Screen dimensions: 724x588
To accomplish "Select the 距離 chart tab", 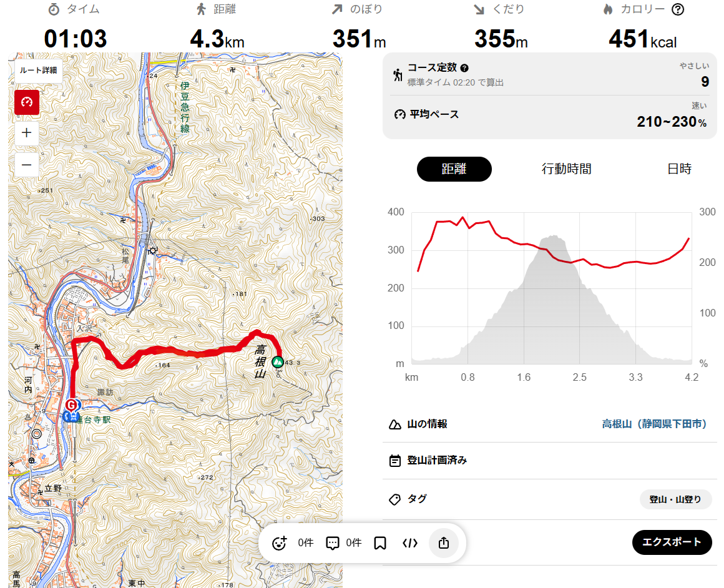I will 454,169.
